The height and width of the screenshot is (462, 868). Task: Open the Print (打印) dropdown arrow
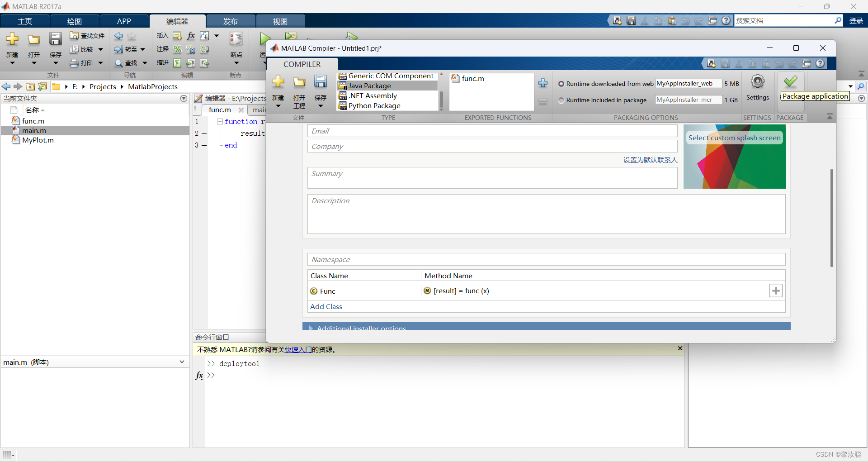[x=100, y=63]
